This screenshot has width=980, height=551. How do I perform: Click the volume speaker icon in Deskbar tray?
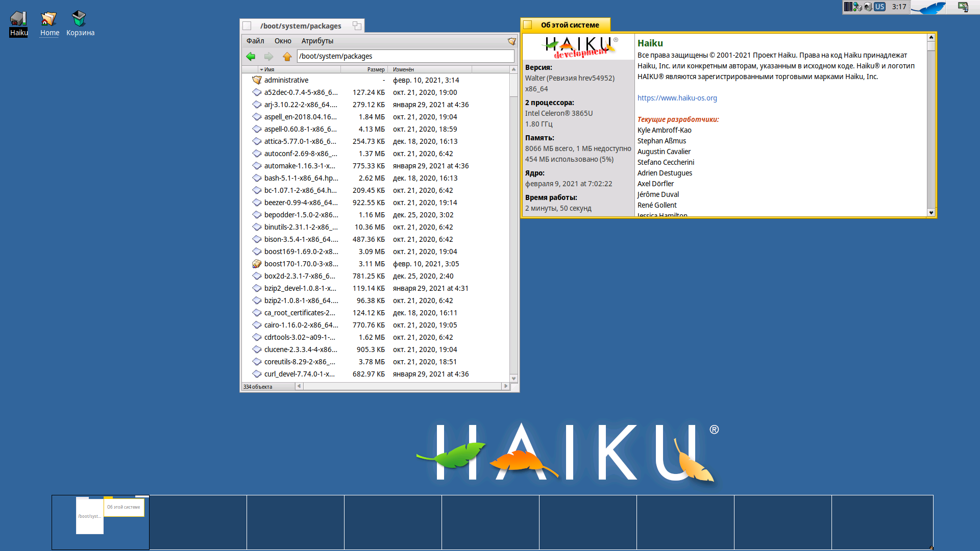[868, 7]
